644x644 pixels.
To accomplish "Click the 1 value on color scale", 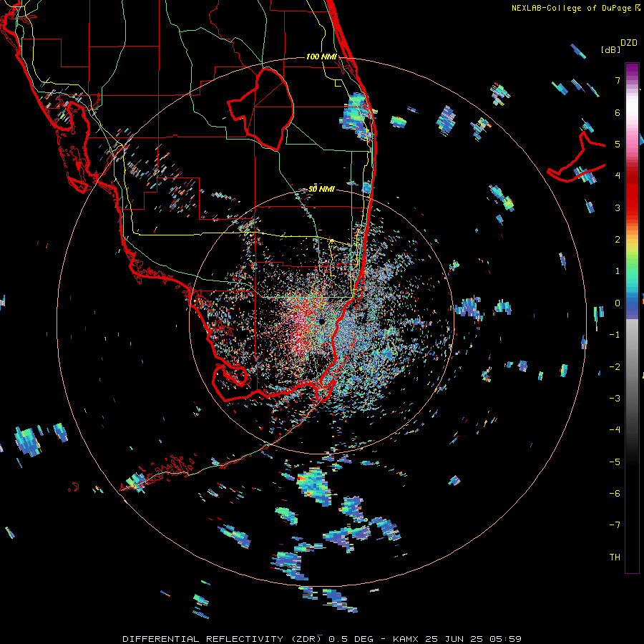I will 618,271.
